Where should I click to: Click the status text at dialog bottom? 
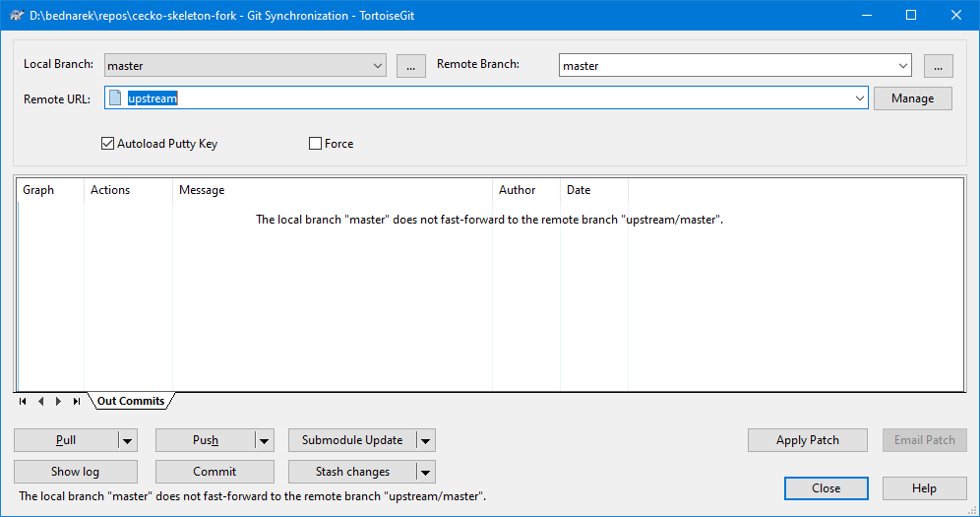253,496
